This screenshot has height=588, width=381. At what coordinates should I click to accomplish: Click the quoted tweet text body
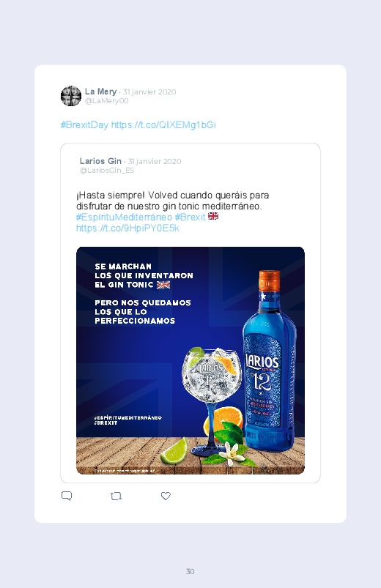[173, 201]
